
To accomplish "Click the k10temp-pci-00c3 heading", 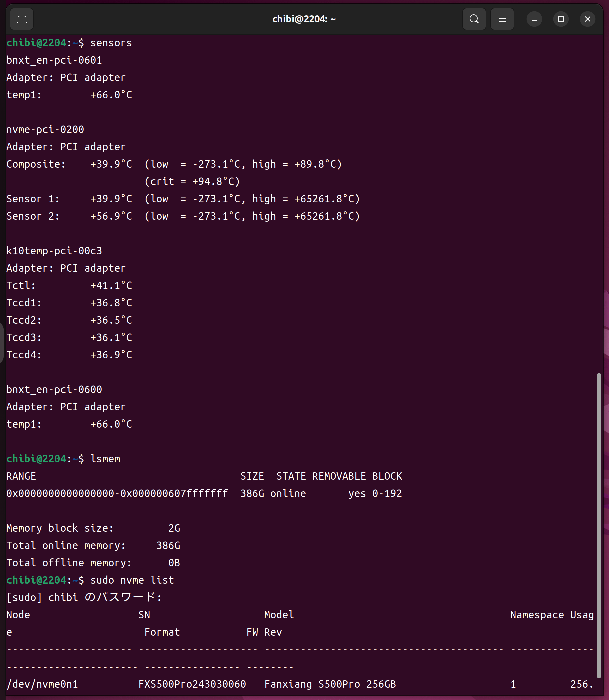I will [54, 251].
